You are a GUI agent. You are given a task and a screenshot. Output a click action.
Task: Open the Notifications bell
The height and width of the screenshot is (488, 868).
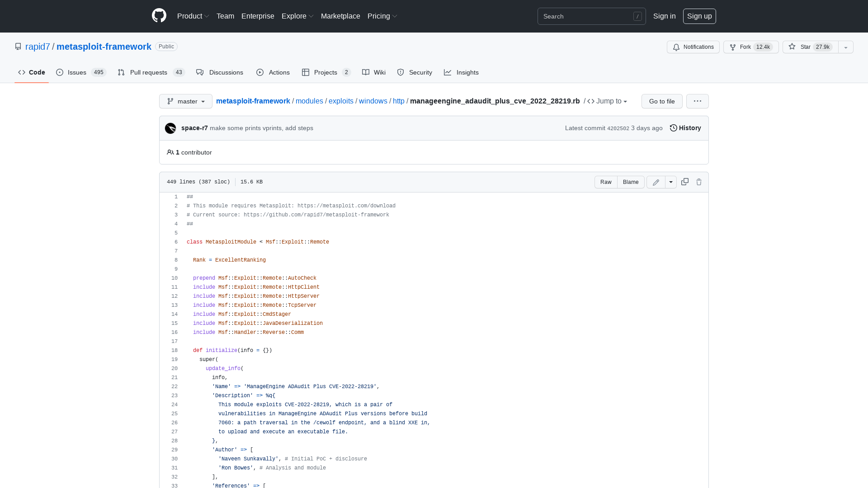693,47
